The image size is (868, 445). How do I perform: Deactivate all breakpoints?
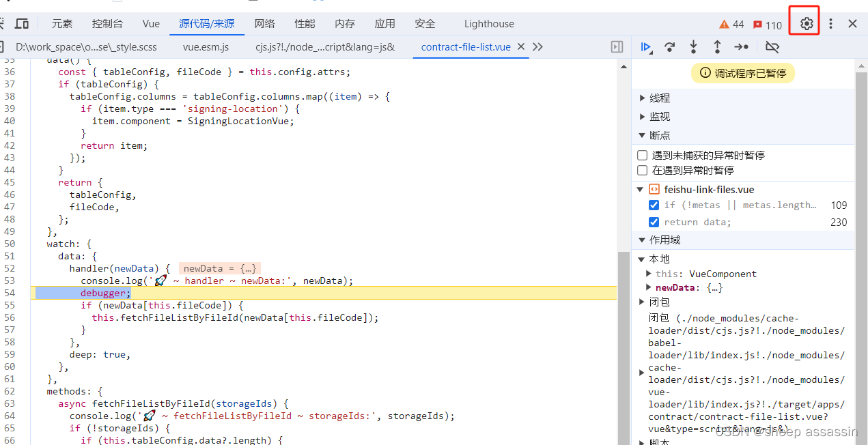pos(772,46)
